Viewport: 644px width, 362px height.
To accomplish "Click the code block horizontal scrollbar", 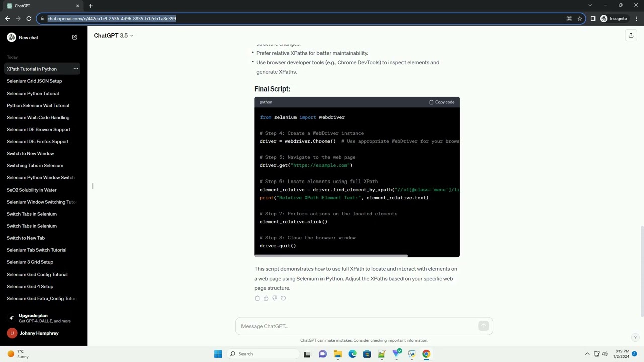I will 331,256.
